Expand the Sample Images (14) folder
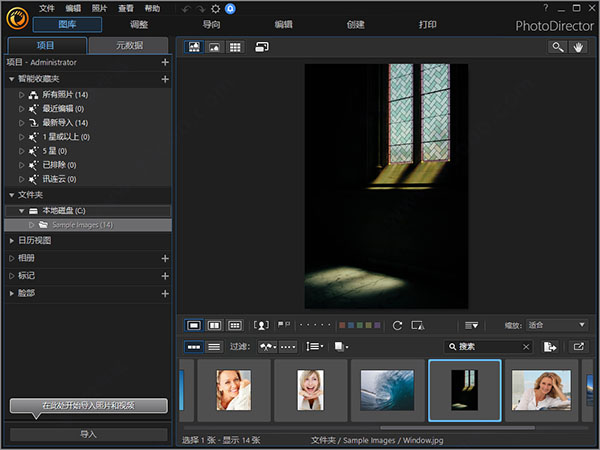This screenshot has width=600, height=450. coord(31,225)
